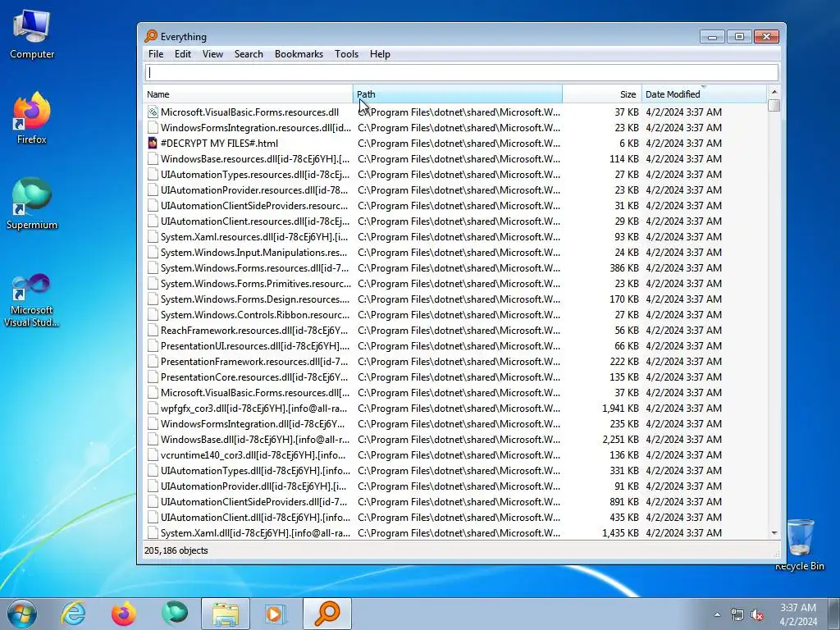Select the Computer desktop icon
This screenshot has width=840, height=630.
click(x=32, y=34)
